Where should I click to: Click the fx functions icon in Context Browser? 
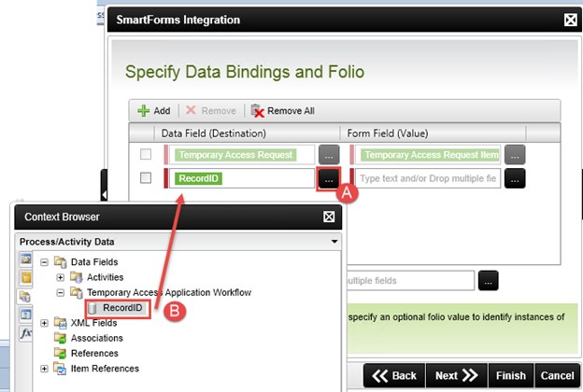[x=26, y=332]
